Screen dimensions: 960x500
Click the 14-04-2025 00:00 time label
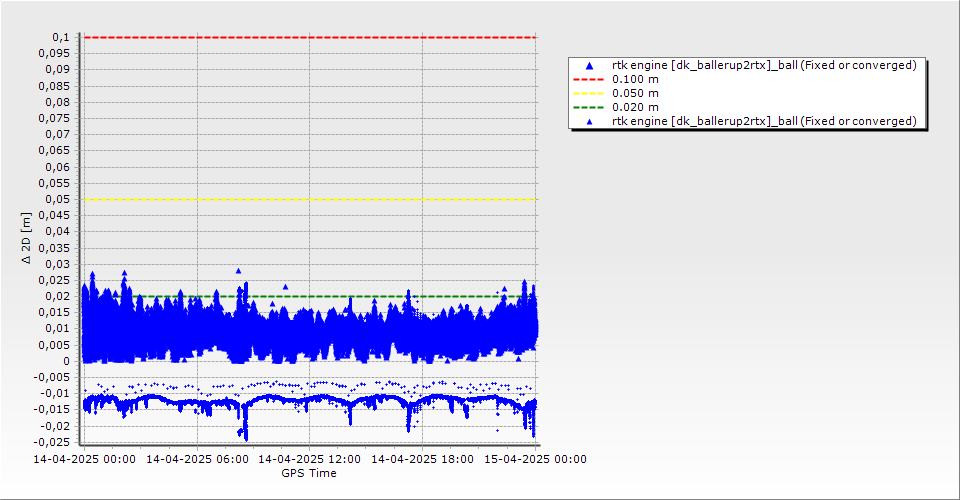coord(84,459)
